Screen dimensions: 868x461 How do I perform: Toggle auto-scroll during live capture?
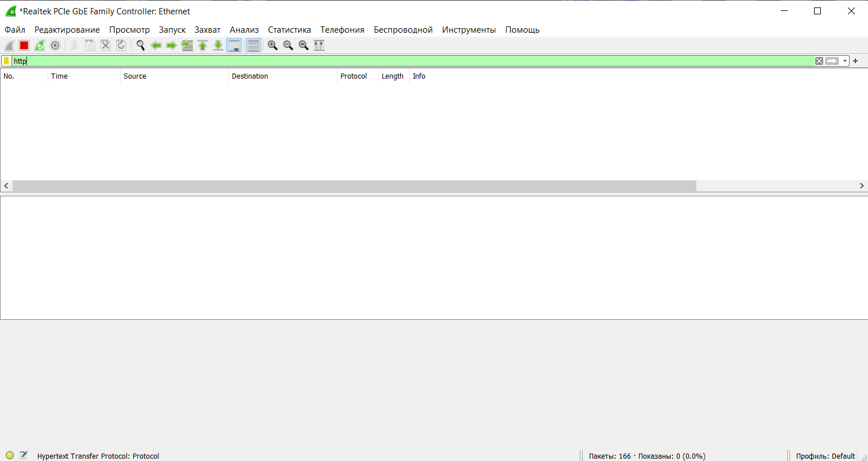234,45
